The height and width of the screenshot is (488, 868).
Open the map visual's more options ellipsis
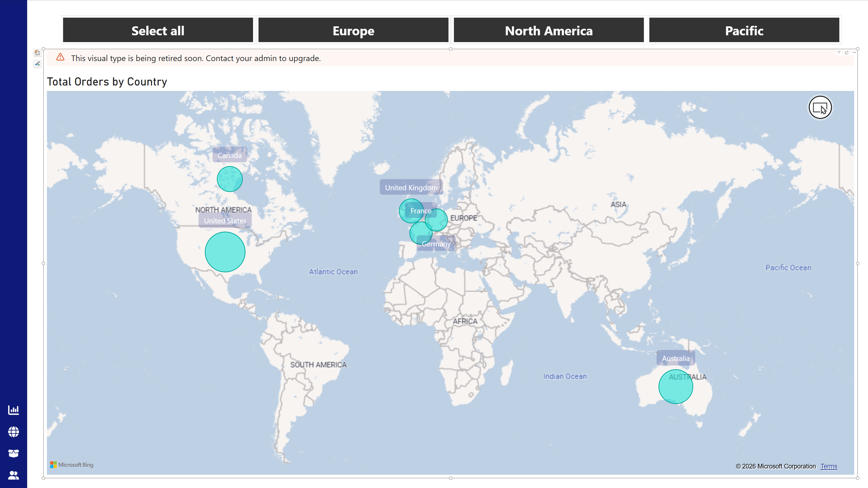[x=854, y=52]
